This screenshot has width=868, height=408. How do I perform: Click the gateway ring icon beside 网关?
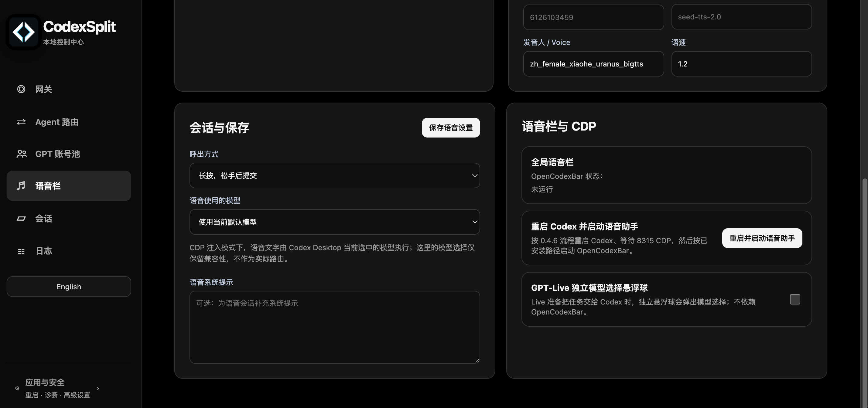(x=21, y=89)
